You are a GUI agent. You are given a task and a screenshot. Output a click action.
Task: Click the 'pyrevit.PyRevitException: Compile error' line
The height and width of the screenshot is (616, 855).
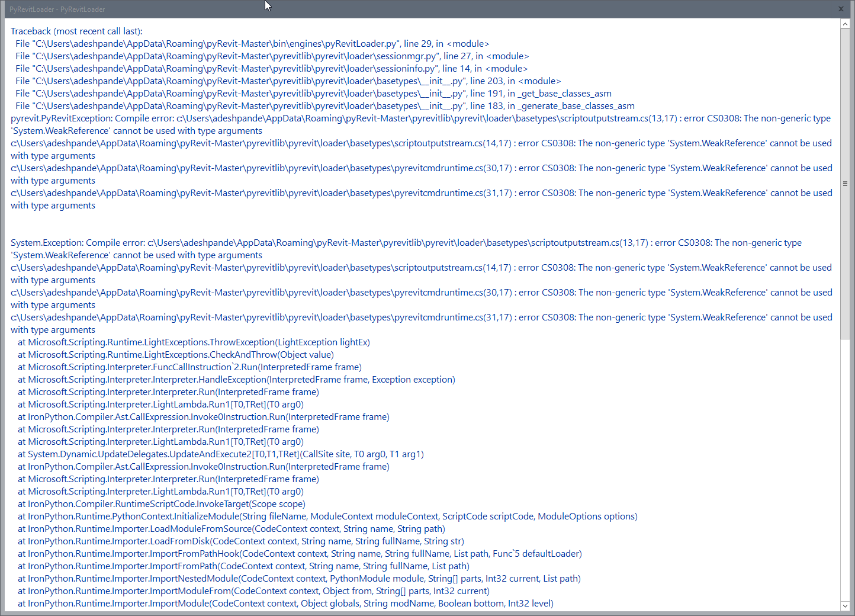coord(420,124)
